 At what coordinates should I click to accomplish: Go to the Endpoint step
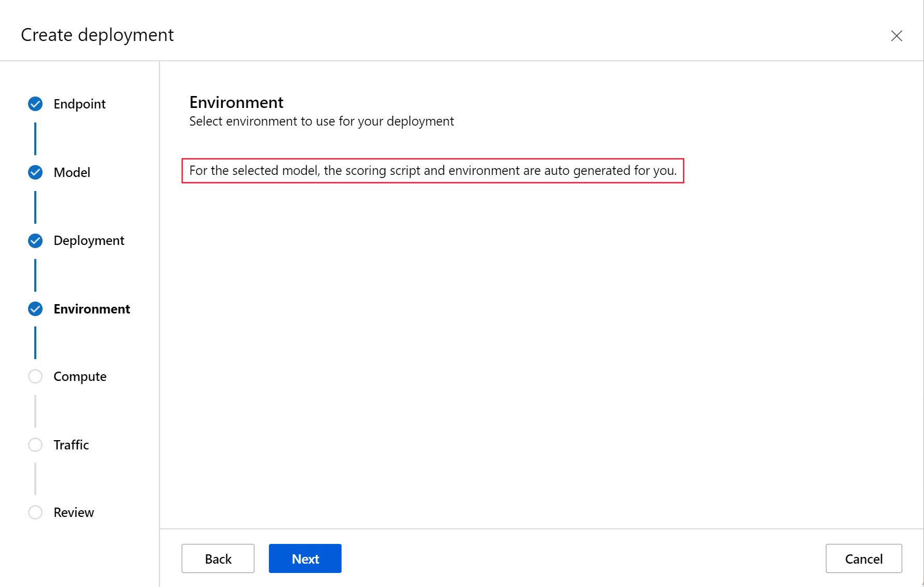79,104
